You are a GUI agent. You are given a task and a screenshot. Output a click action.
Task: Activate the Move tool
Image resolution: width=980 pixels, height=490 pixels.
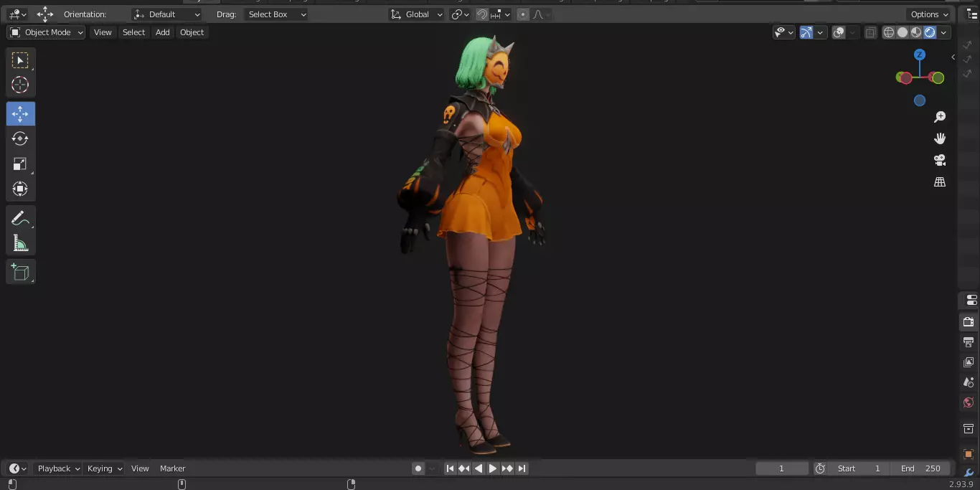point(20,114)
